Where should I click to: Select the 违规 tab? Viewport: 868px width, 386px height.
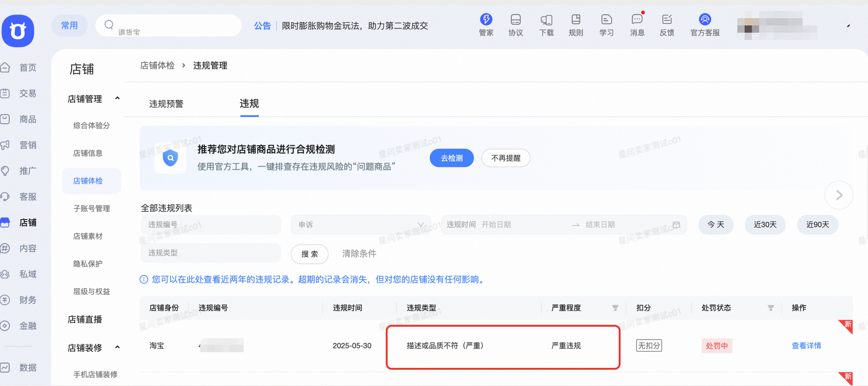[249, 103]
